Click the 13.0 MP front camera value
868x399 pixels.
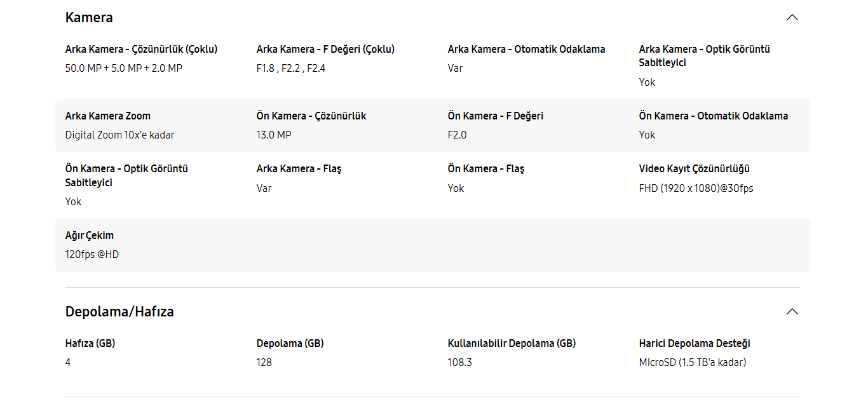tap(274, 135)
